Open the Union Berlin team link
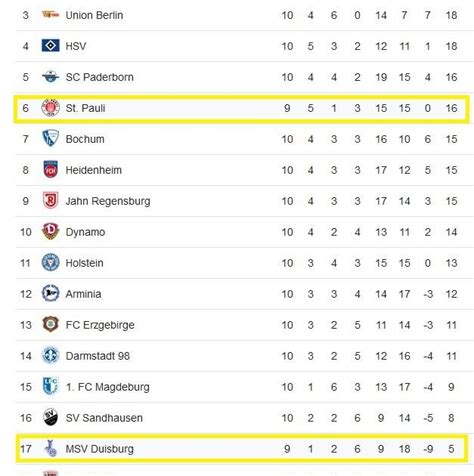 coord(94,15)
